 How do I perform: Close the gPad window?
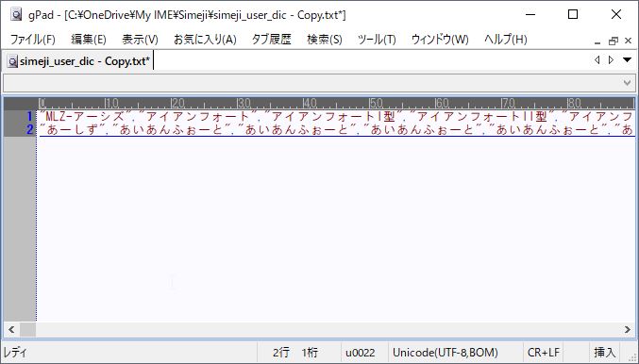pos(616,15)
